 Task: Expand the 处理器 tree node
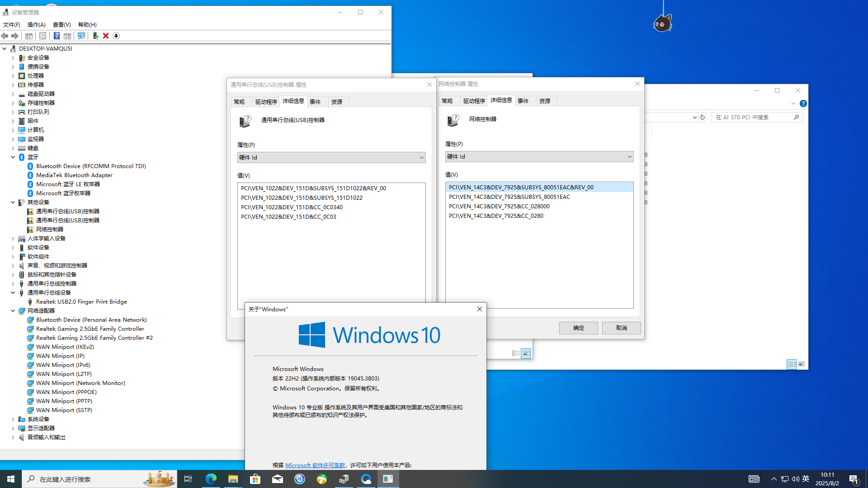(x=13, y=76)
